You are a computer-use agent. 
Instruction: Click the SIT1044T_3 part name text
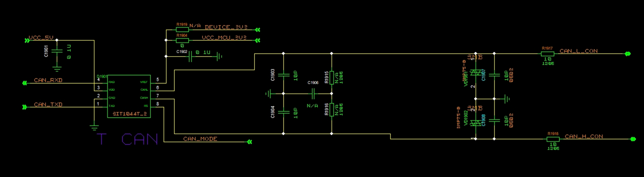[x=130, y=114]
